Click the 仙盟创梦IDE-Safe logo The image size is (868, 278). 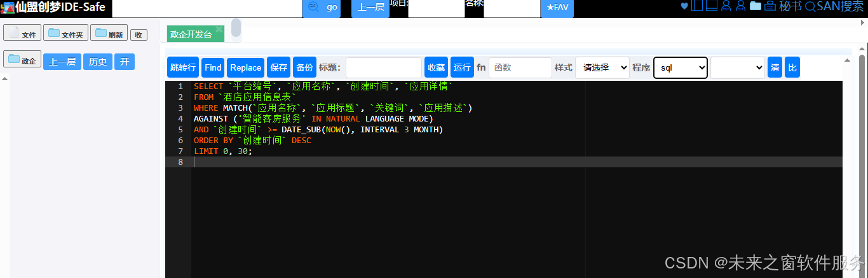coord(53,7)
